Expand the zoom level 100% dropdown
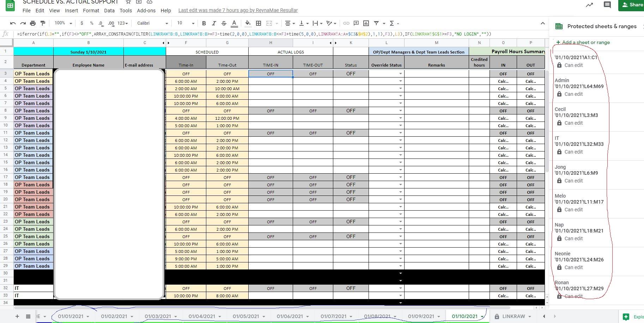Viewport: 644px width, 323px height. click(63, 23)
